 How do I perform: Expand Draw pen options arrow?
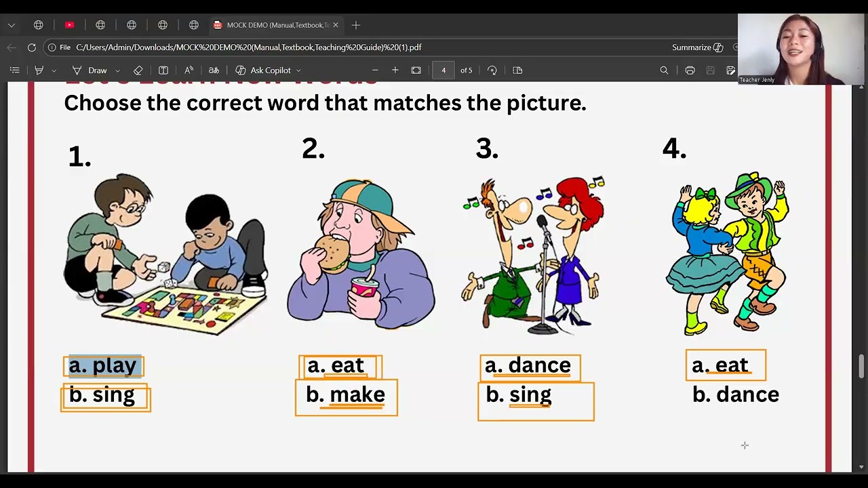click(117, 70)
